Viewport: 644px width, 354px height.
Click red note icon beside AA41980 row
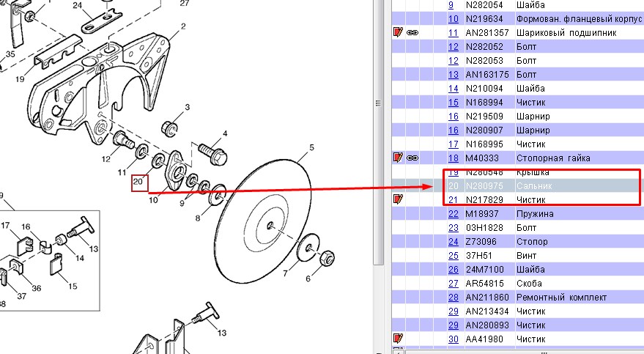(x=398, y=339)
